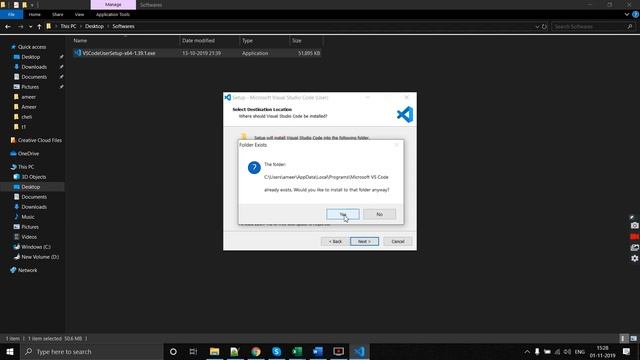
Task: Go forward in Explorer navigation
Action: point(20,27)
